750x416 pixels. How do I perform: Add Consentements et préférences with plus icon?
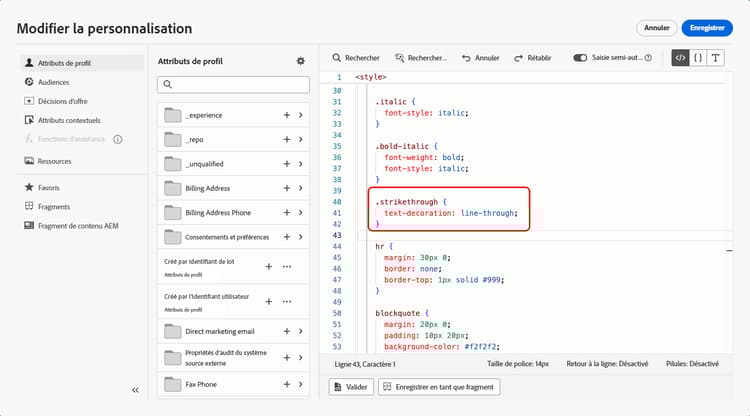click(x=287, y=237)
